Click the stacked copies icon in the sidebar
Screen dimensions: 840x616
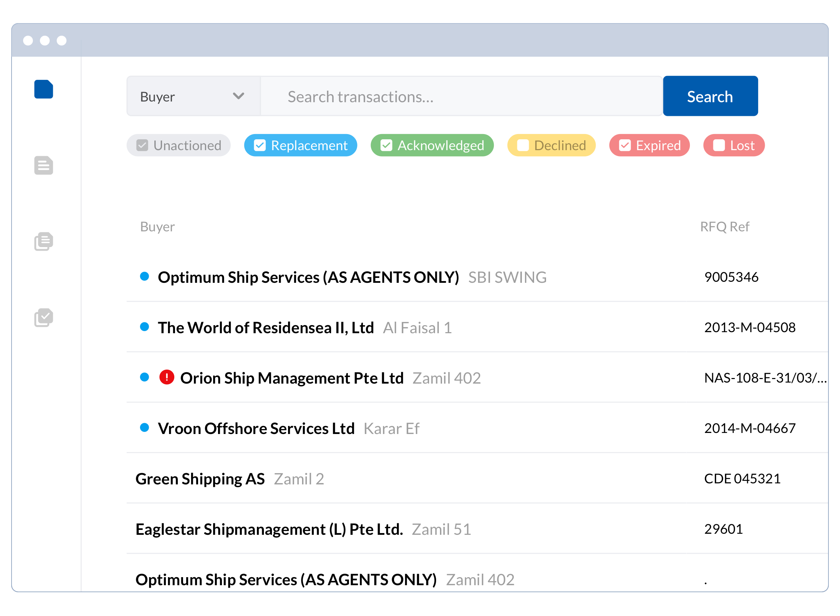pos(43,242)
